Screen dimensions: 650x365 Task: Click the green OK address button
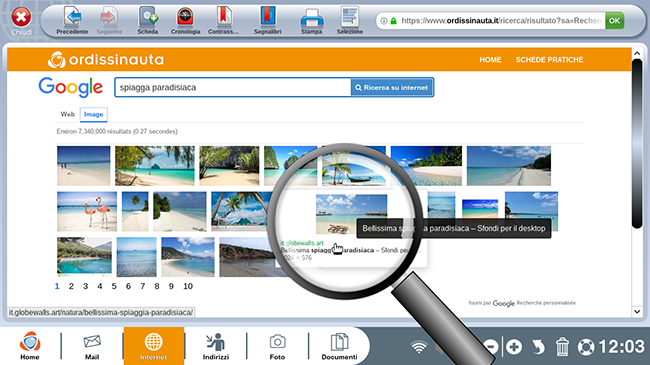pyautogui.click(x=614, y=20)
